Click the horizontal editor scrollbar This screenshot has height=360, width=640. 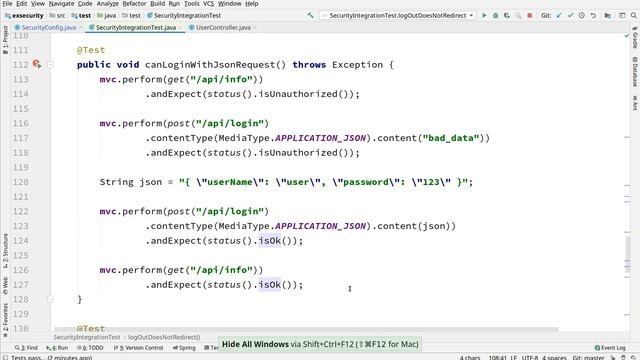306,329
